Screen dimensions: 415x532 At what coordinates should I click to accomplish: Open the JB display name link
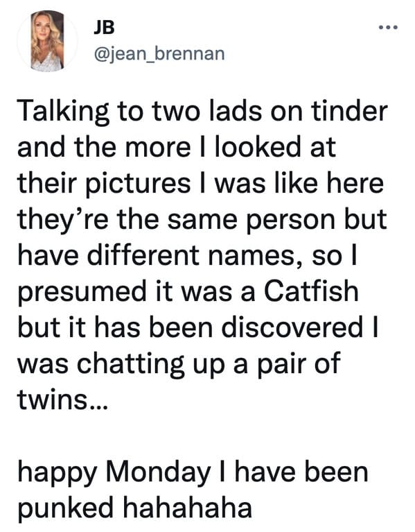pyautogui.click(x=104, y=28)
